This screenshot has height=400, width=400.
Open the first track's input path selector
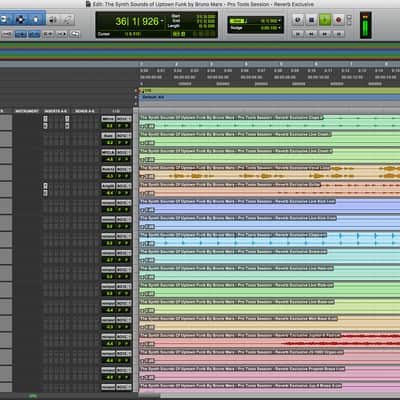point(108,119)
